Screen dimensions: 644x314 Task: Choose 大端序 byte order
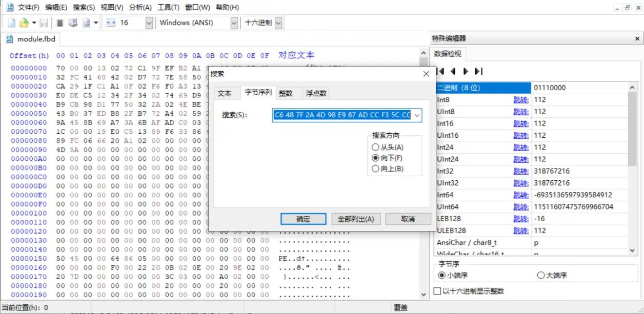pyautogui.click(x=552, y=276)
